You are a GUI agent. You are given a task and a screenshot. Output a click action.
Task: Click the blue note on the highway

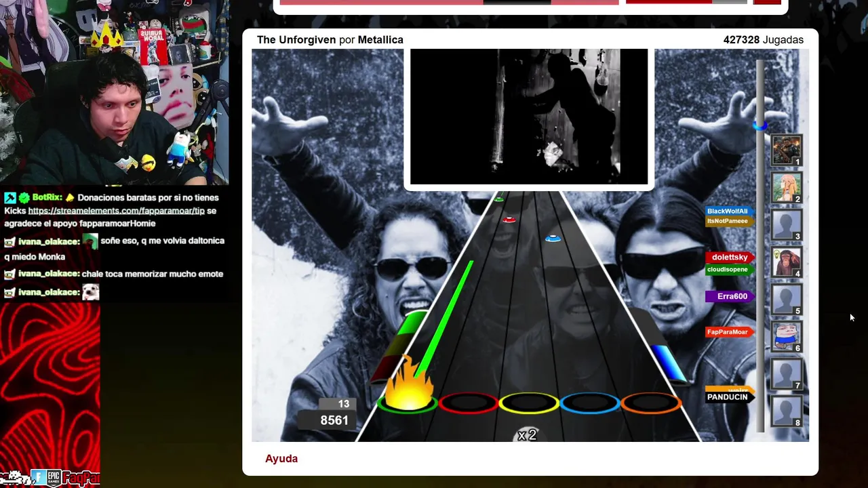(553, 238)
